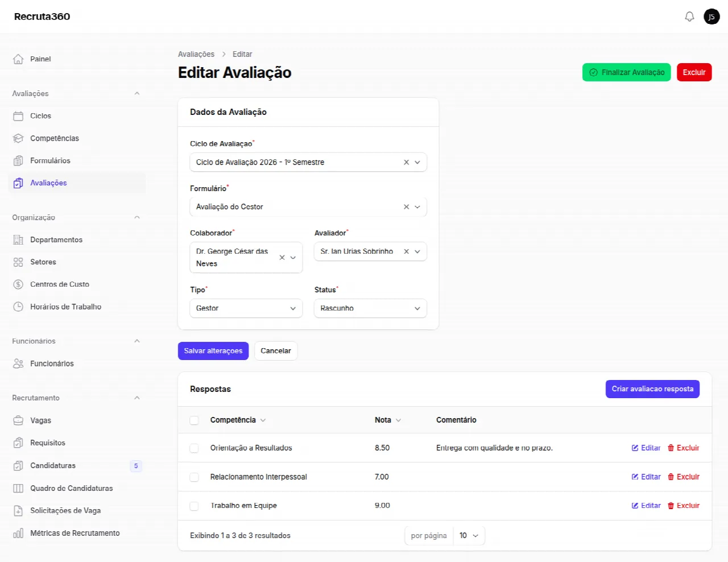The width and height of the screenshot is (728, 562).
Task: Check the Trabalho em Equipe row
Action: click(x=194, y=506)
